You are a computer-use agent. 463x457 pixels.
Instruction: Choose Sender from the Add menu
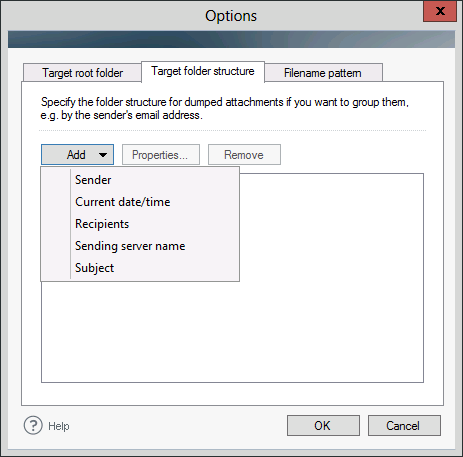click(140, 180)
